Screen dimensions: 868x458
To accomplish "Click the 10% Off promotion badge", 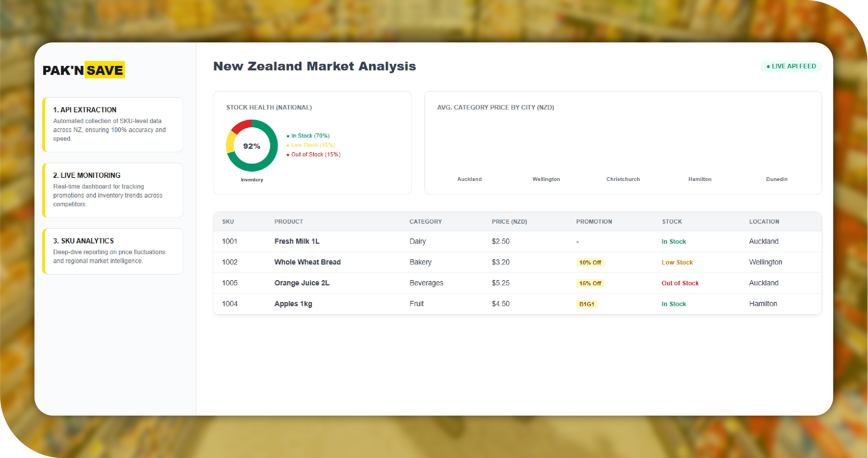I will [590, 262].
